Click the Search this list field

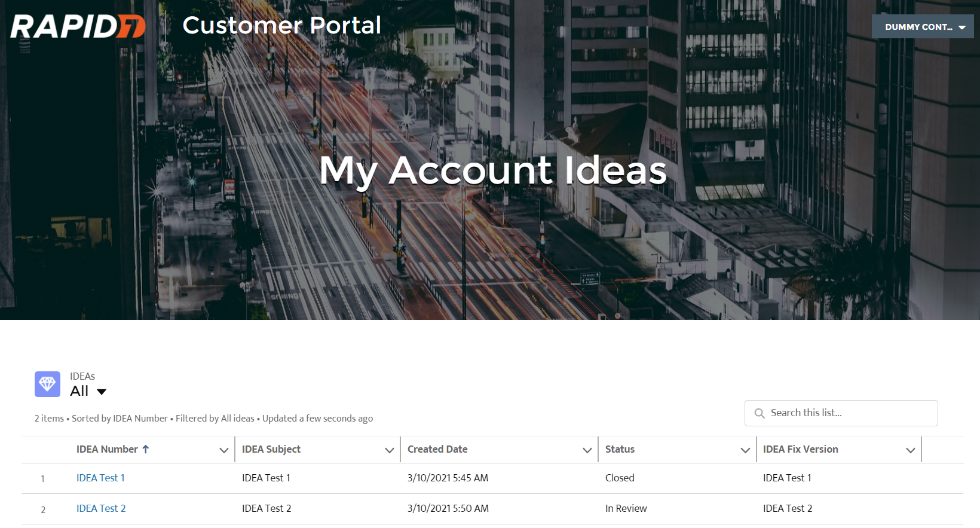[849, 413]
